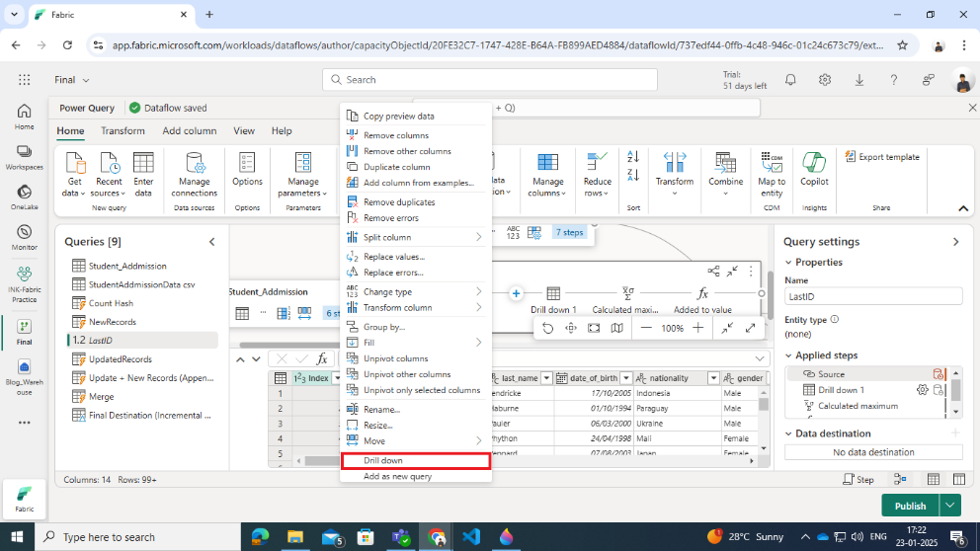Viewport: 980px width, 551px height.
Task: Click the help question mark icon
Action: click(x=894, y=79)
